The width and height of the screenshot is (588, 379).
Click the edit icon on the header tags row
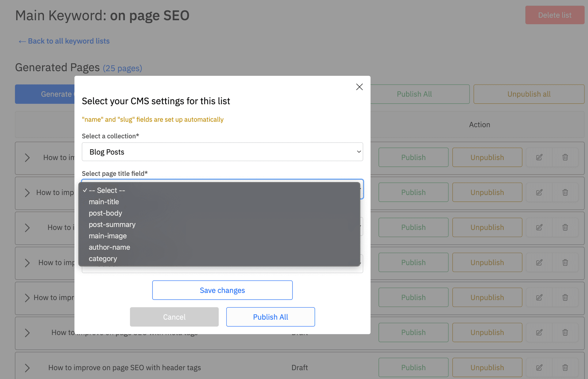[x=539, y=367]
